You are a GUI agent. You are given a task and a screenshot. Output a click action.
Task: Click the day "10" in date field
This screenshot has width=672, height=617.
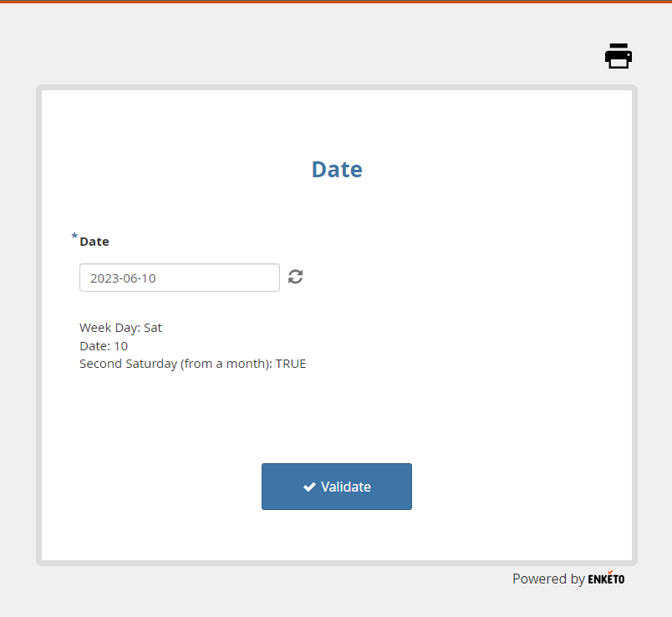point(148,278)
